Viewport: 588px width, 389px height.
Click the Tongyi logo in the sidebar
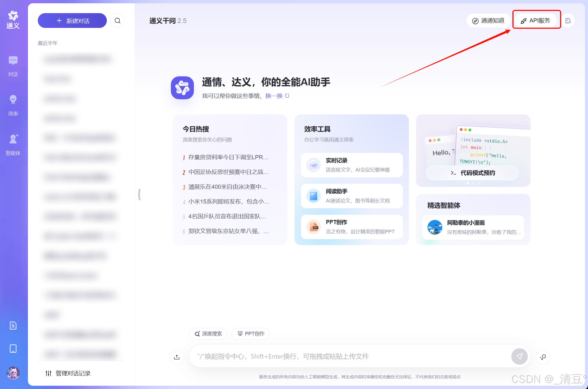click(13, 20)
